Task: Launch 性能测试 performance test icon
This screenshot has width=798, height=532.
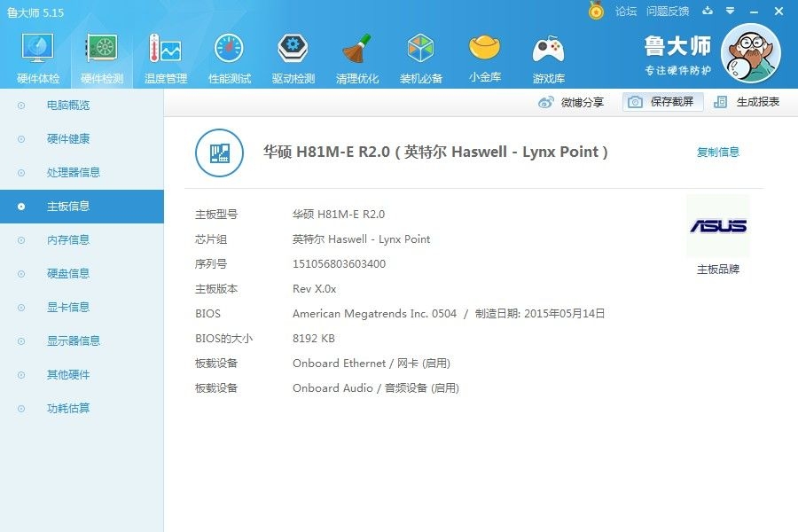Action: tap(229, 49)
